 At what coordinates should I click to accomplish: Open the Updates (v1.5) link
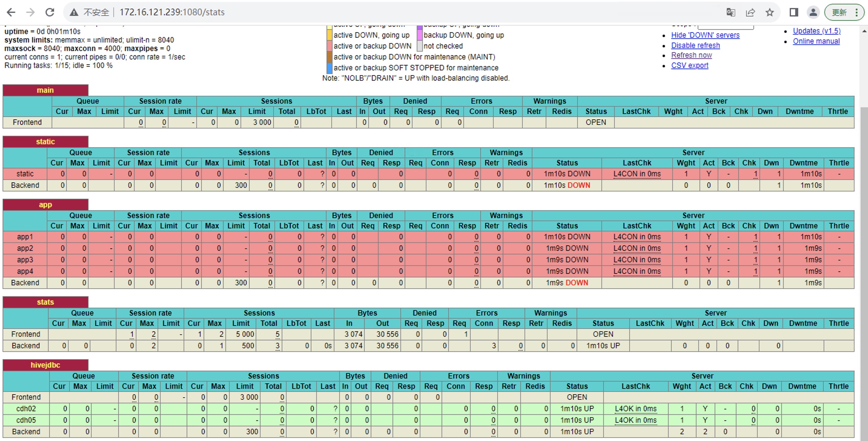click(x=817, y=31)
